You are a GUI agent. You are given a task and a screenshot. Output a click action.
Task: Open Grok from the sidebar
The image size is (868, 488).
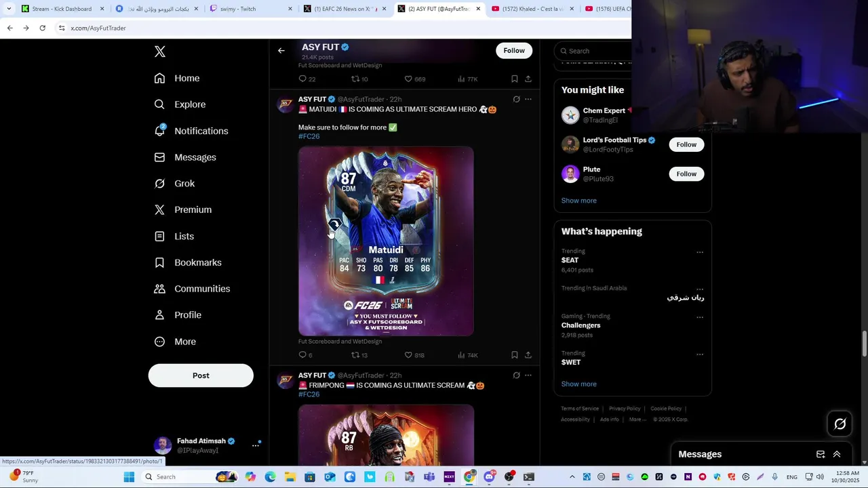174,184
